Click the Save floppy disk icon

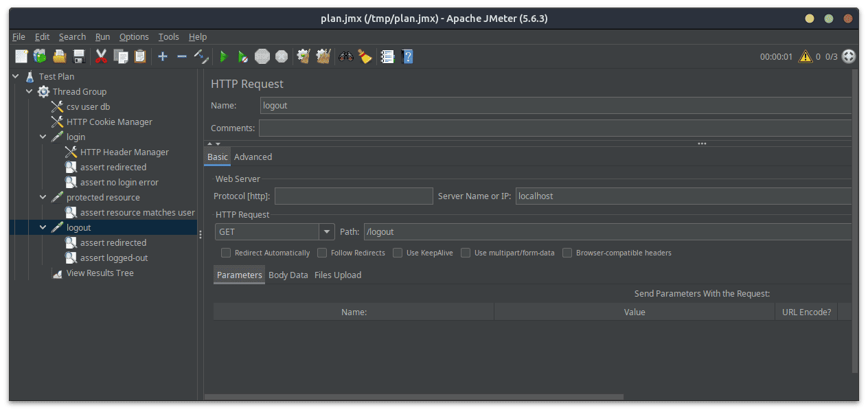79,57
